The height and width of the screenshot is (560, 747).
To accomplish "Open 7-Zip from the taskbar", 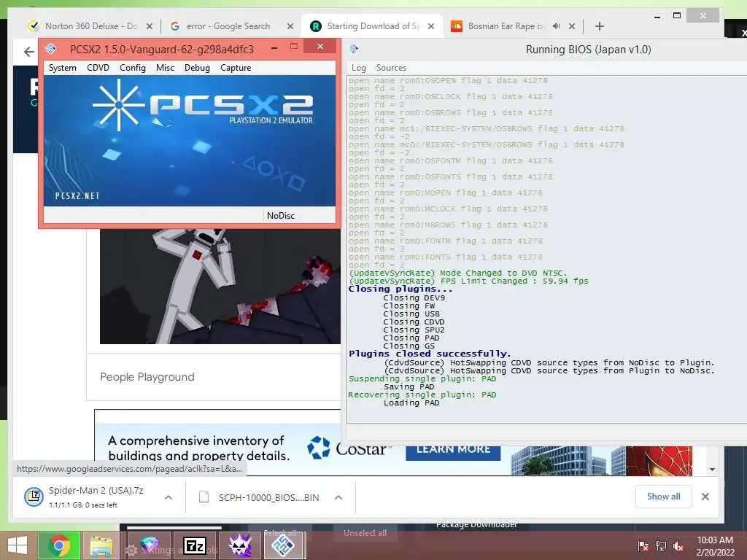I will pyautogui.click(x=194, y=545).
